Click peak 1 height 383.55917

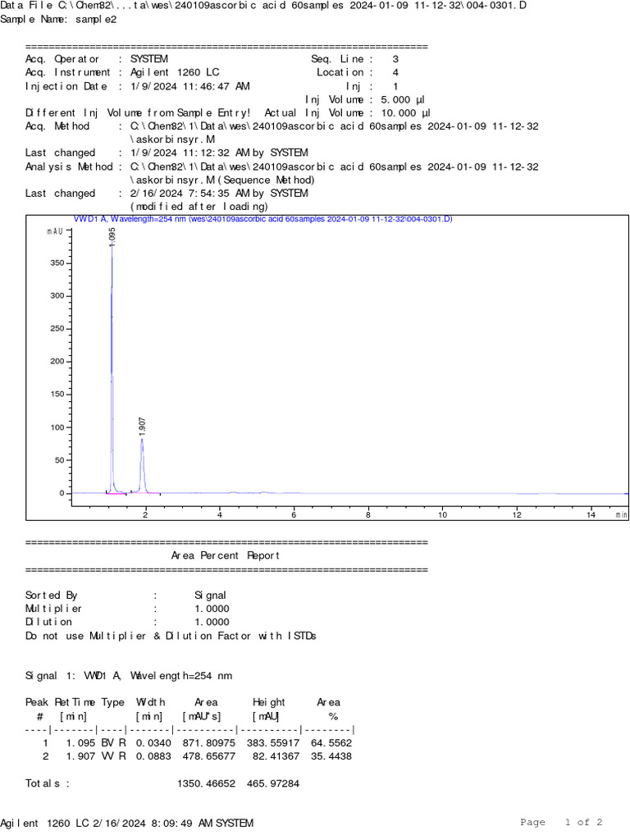272,743
